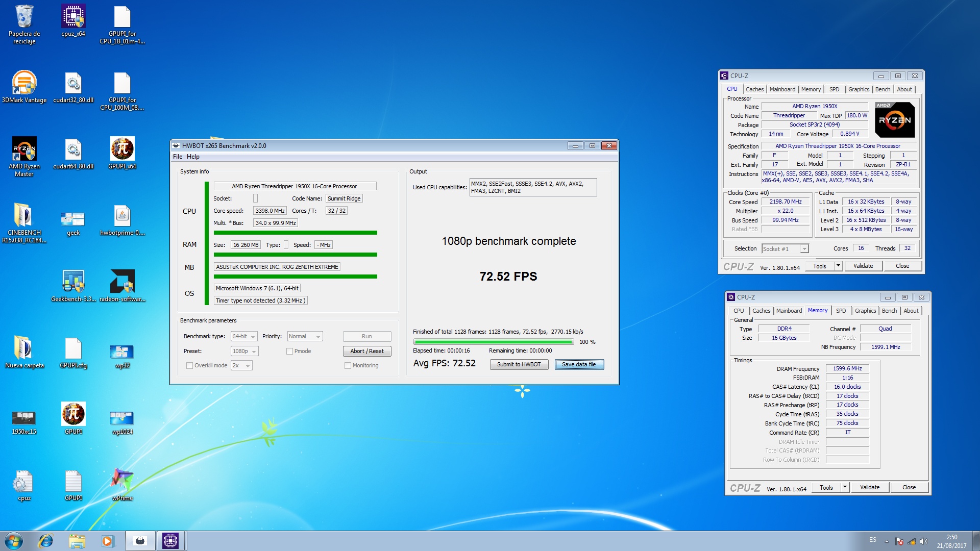The image size is (980, 551).
Task: Open the Benchmark type 64-bit dropdown
Action: (x=244, y=336)
